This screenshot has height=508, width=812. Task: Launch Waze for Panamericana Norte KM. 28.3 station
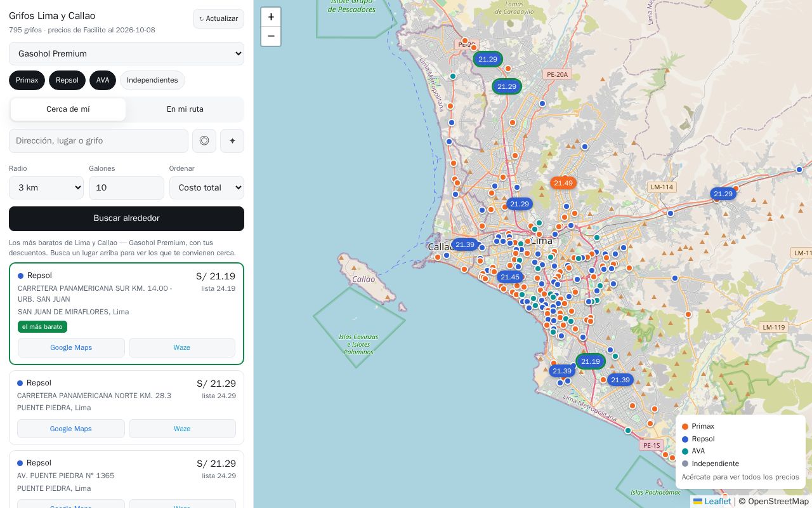182,429
